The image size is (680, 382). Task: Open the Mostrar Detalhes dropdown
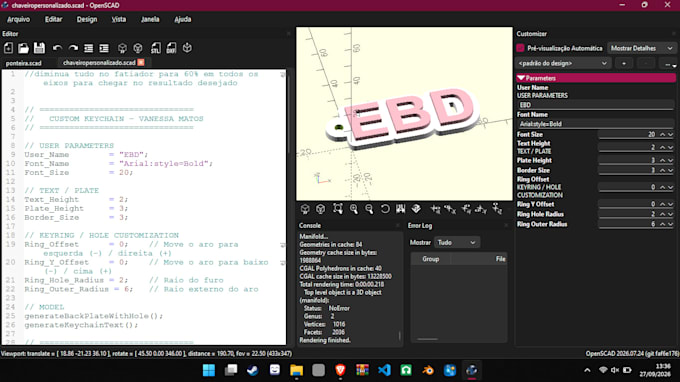click(x=641, y=48)
